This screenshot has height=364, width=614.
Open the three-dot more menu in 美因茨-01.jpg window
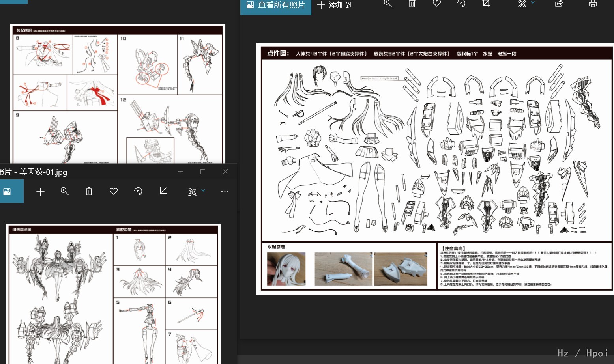click(225, 192)
